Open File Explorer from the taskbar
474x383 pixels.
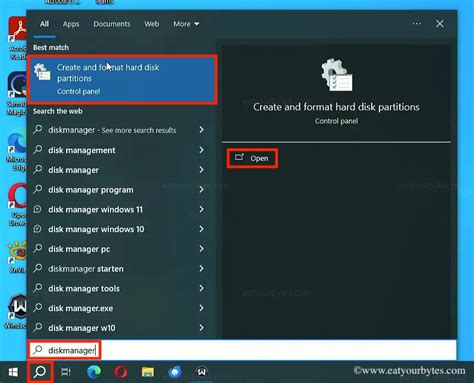[148, 372]
